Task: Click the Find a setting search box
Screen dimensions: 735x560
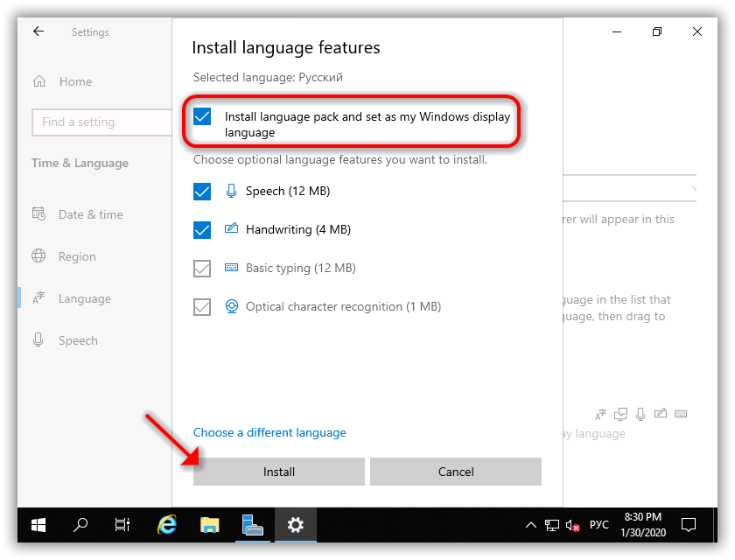Action: [101, 122]
